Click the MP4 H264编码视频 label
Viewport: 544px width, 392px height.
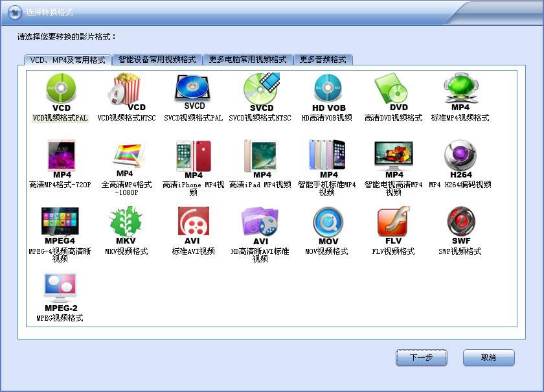coord(460,185)
